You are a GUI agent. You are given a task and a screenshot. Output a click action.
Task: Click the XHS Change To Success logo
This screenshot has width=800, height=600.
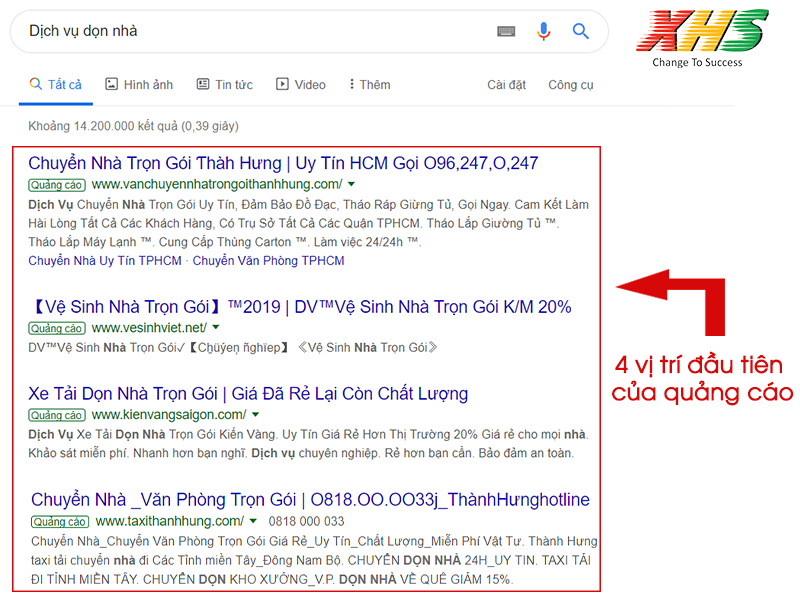(702, 38)
